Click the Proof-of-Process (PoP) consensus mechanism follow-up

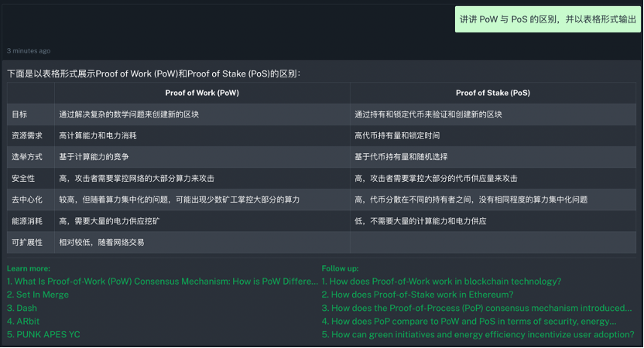point(476,308)
